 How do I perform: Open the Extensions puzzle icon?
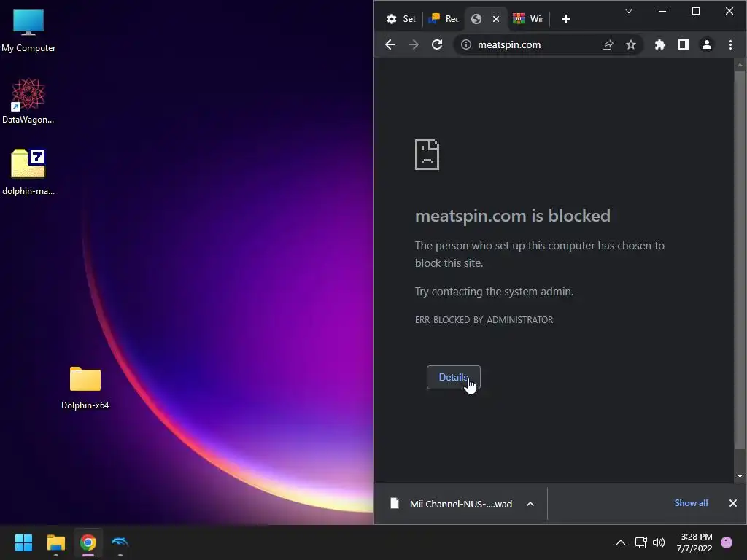coord(659,44)
